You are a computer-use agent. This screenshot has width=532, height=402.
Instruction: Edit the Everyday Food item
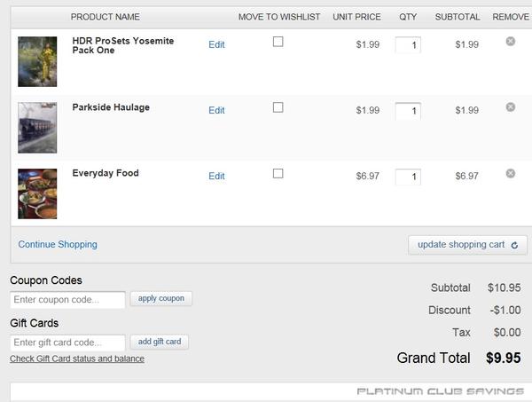coord(216,177)
